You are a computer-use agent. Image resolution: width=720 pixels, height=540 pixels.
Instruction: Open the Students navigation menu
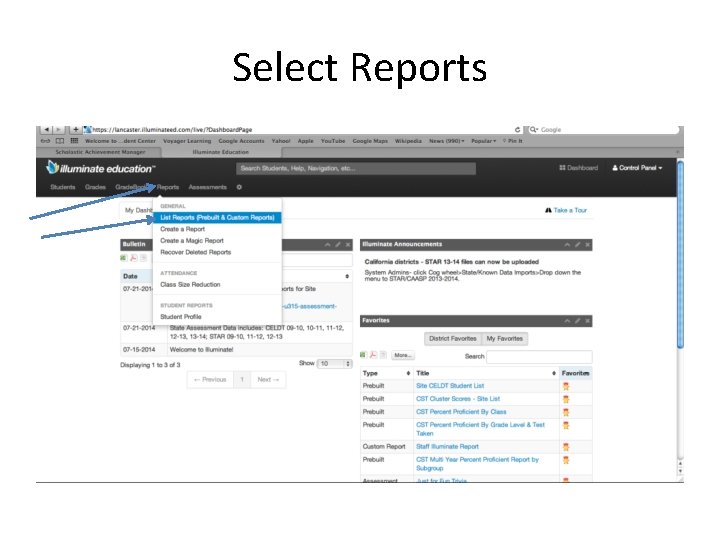point(62,187)
